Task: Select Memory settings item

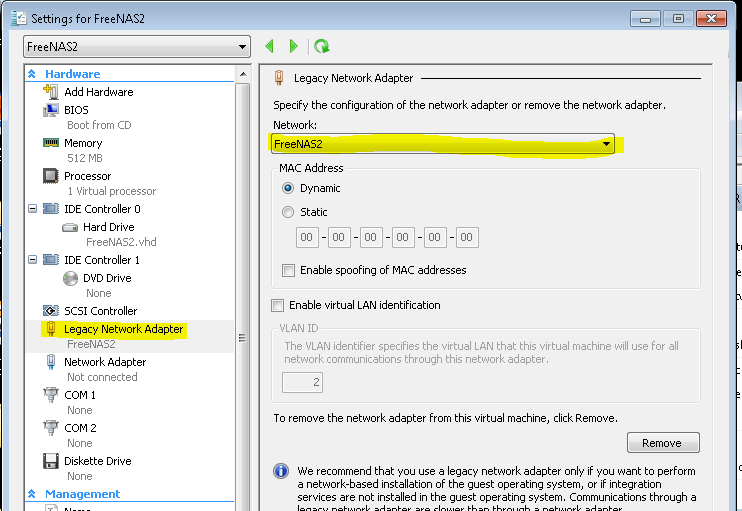Action: (83, 143)
